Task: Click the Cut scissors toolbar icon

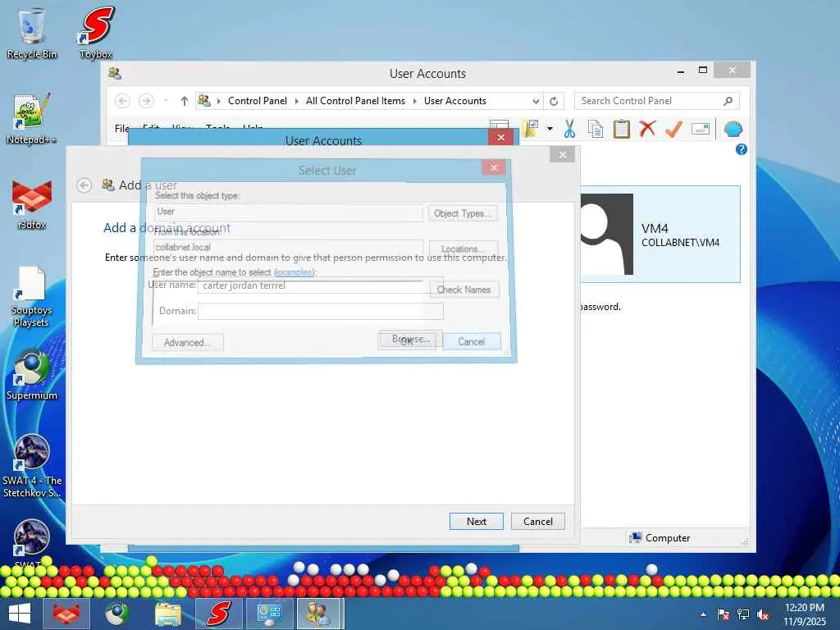Action: click(x=569, y=129)
